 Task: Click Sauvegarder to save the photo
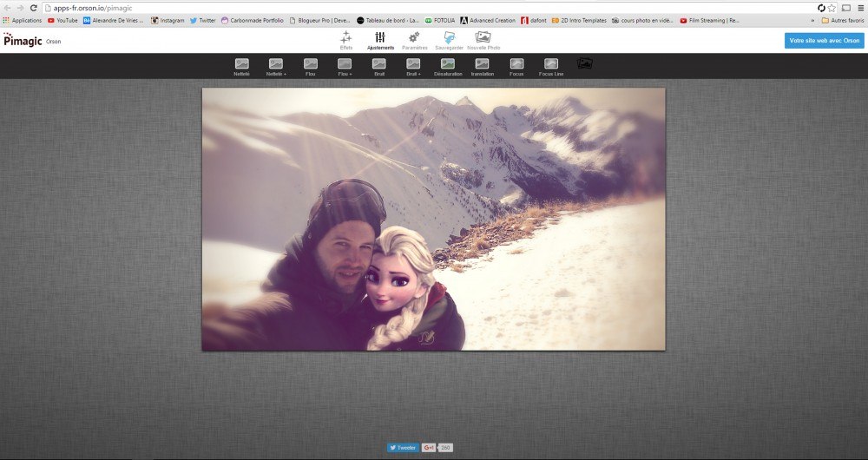click(x=449, y=40)
